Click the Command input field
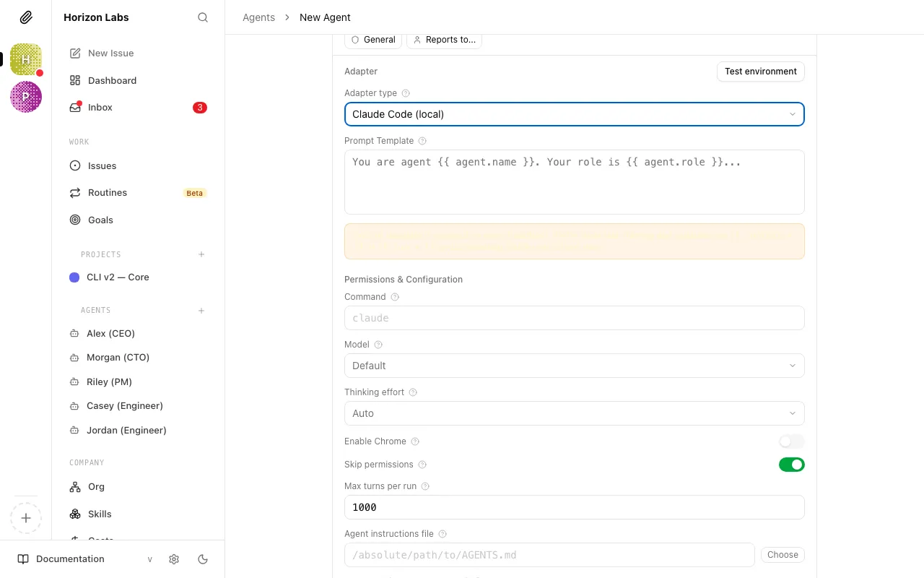This screenshot has width=924, height=578. click(574, 318)
